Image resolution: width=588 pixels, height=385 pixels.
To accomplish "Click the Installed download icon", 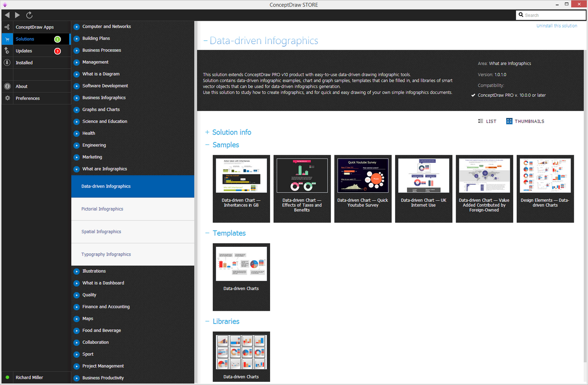I will click(x=7, y=63).
